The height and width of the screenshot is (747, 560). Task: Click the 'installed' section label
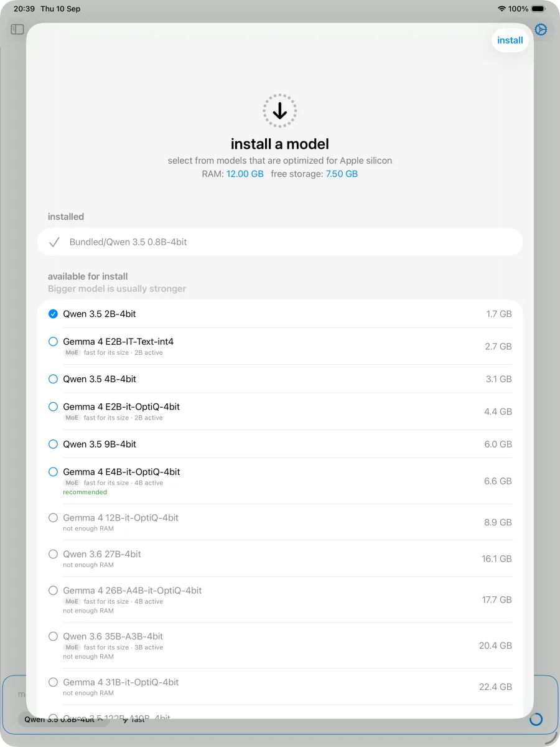coord(66,217)
